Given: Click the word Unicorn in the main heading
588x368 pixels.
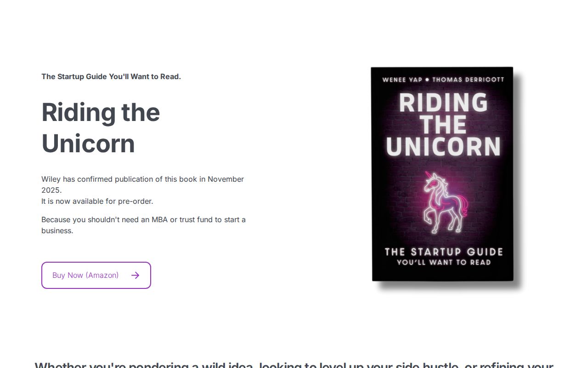Looking at the screenshot, I should tap(88, 144).
